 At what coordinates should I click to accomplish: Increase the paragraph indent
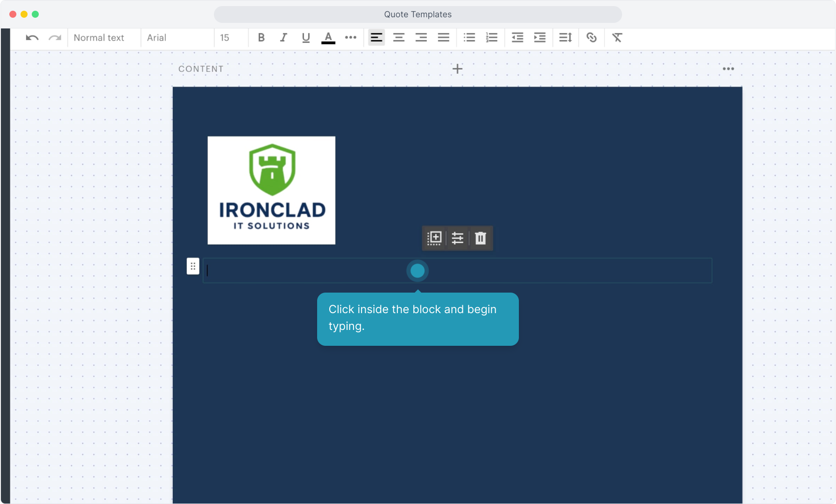(540, 38)
